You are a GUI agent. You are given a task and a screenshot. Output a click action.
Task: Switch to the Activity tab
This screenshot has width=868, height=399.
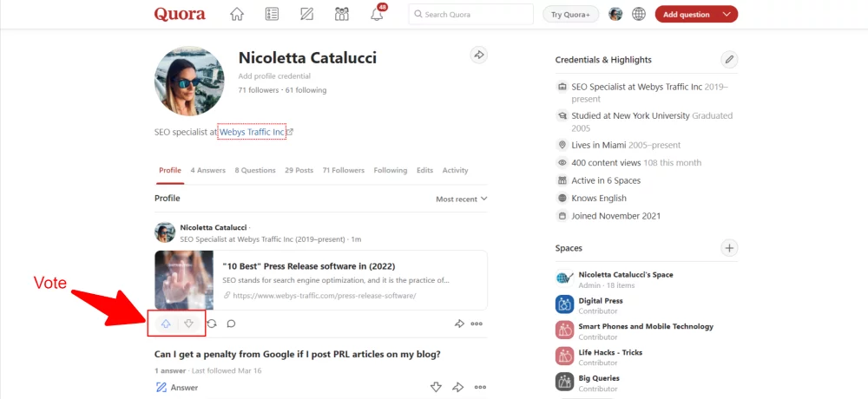tap(455, 171)
